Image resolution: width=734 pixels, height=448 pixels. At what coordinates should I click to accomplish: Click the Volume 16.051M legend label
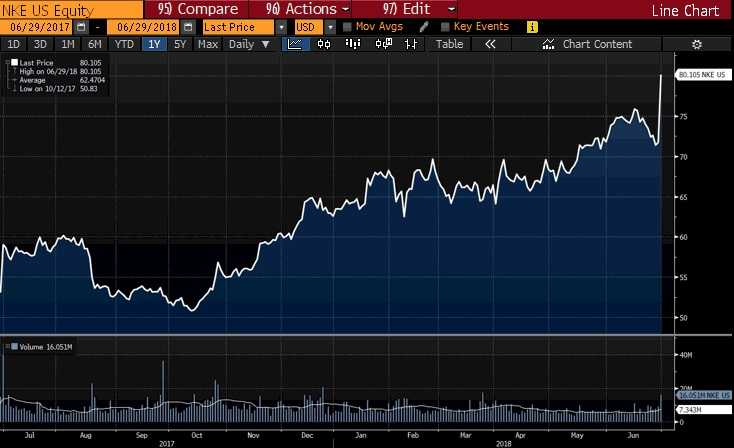pyautogui.click(x=45, y=347)
